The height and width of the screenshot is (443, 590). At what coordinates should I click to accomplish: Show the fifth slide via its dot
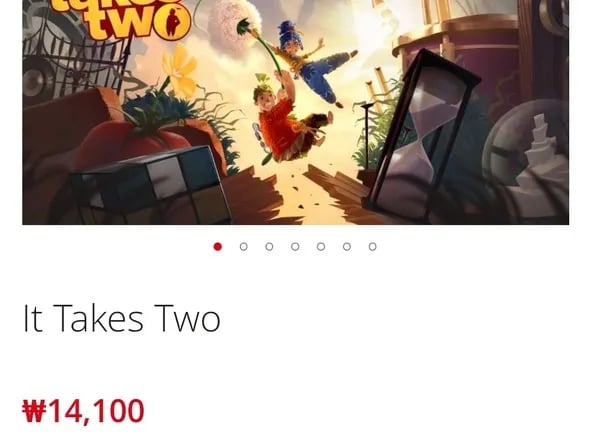pyautogui.click(x=321, y=247)
